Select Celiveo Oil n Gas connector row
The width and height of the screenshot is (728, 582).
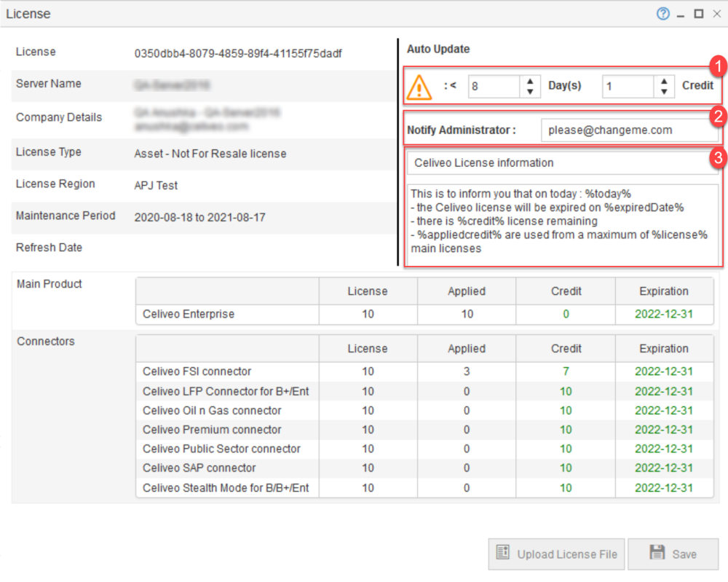coord(424,411)
